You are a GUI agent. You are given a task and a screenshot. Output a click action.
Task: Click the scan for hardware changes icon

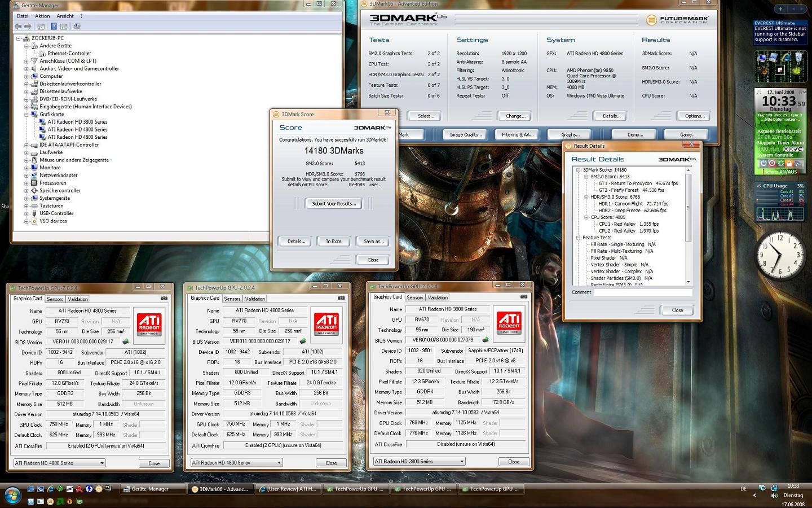point(77,27)
